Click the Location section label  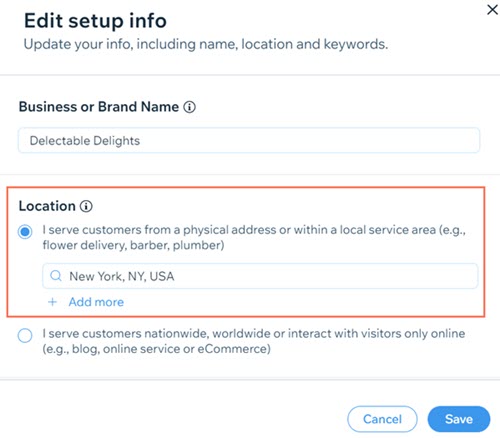point(47,206)
